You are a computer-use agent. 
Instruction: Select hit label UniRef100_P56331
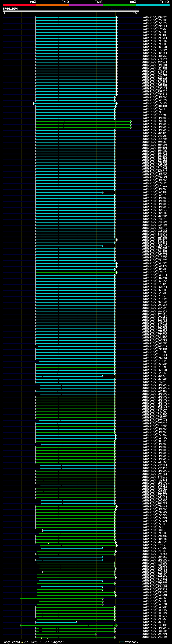(x=154, y=47)
